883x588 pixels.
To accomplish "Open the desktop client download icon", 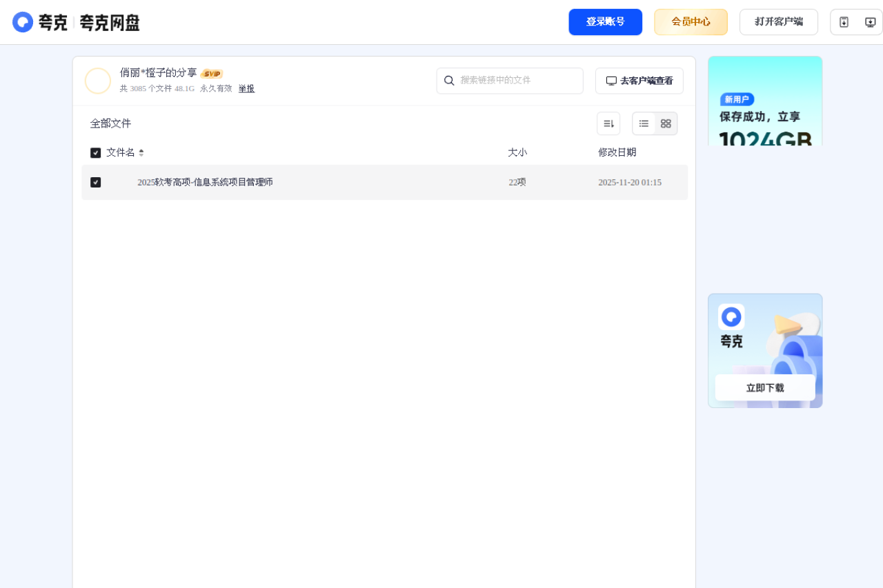I will tap(870, 21).
